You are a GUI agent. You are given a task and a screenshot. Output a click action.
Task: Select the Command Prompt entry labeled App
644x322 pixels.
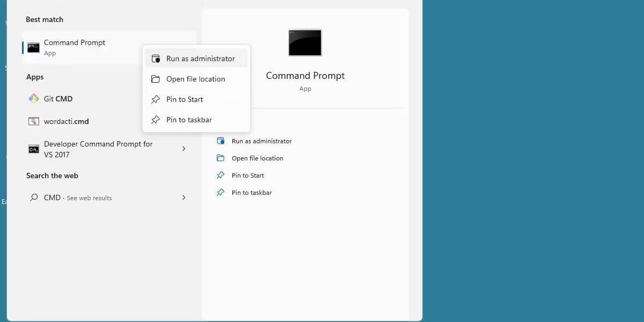point(75,47)
